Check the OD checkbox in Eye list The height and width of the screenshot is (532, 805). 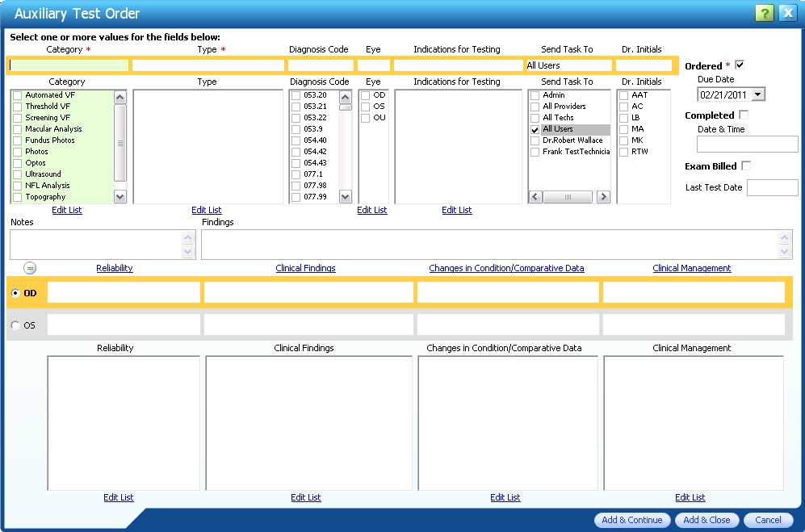[x=366, y=95]
